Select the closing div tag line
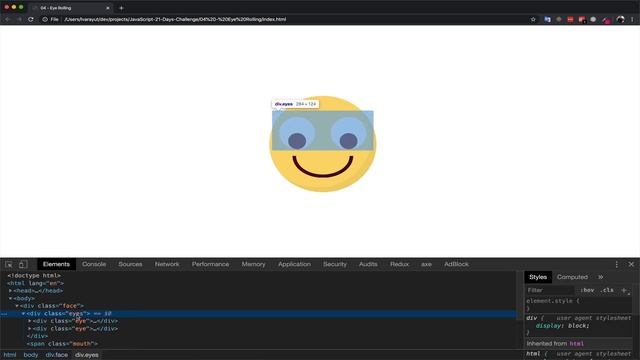 (37, 336)
